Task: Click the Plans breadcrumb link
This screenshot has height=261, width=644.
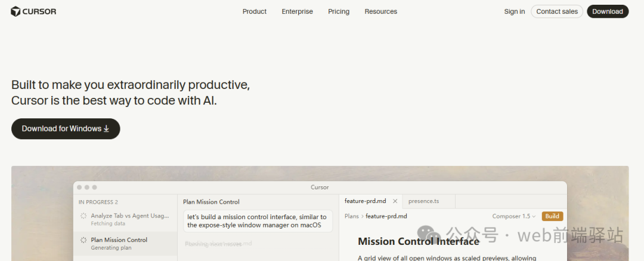Action: click(x=352, y=216)
